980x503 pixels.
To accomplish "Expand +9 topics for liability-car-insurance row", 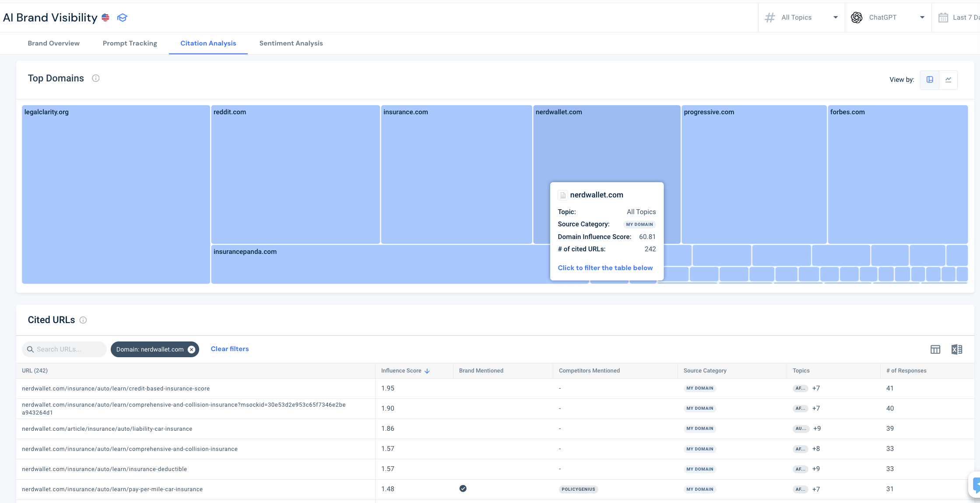I will [x=817, y=429].
